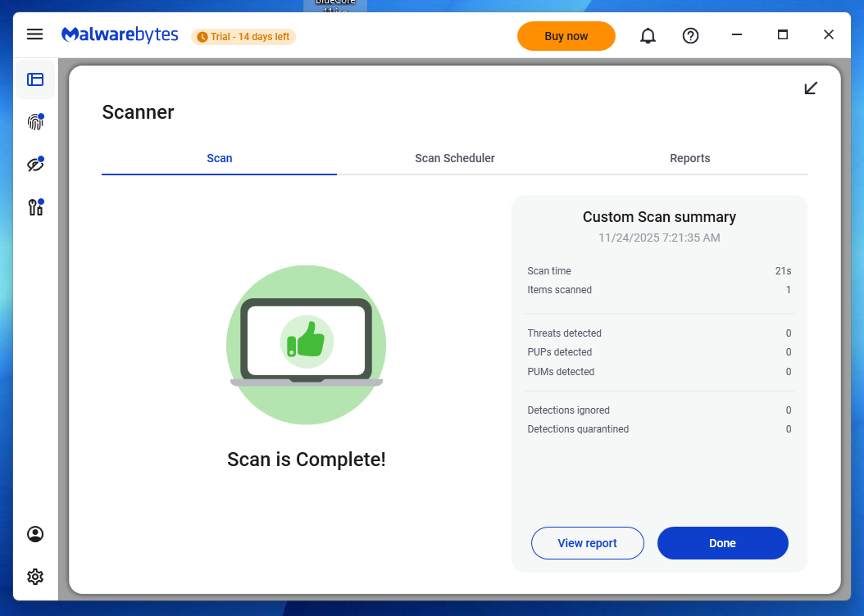
Task: Click the scan date 11/24/2025 7:21:35 AM
Action: pyautogui.click(x=659, y=238)
